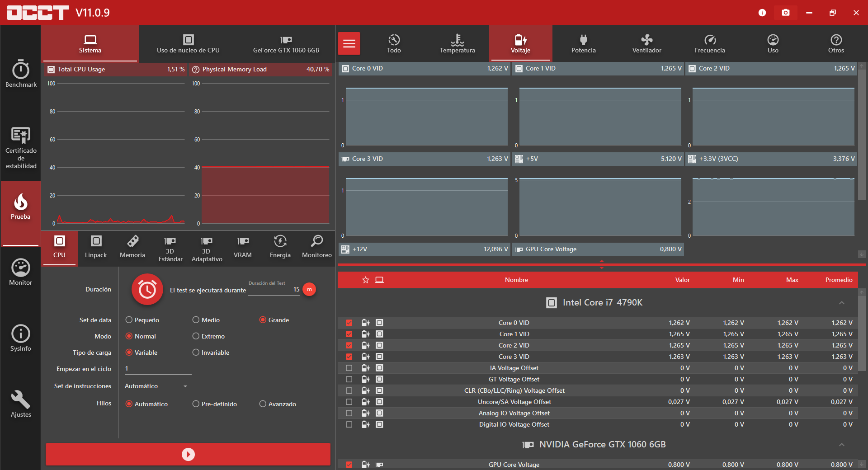The image size is (868, 470).
Task: Open the SysInfo section
Action: [21, 338]
